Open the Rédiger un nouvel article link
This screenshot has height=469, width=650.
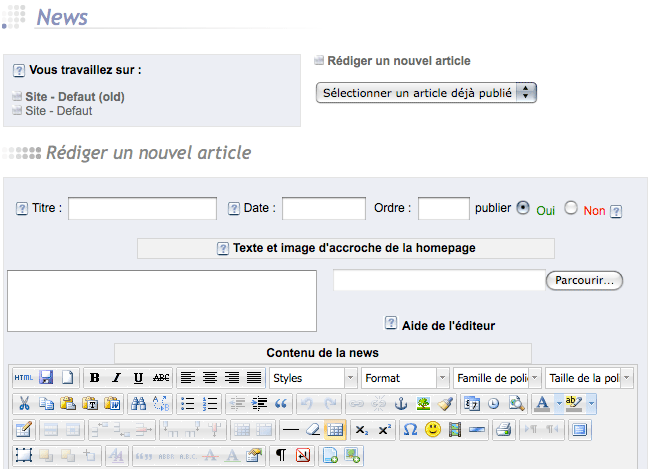(x=399, y=61)
